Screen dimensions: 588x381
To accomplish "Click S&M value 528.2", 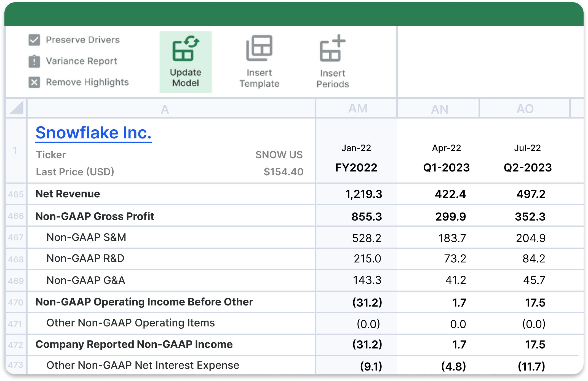I will click(367, 238).
